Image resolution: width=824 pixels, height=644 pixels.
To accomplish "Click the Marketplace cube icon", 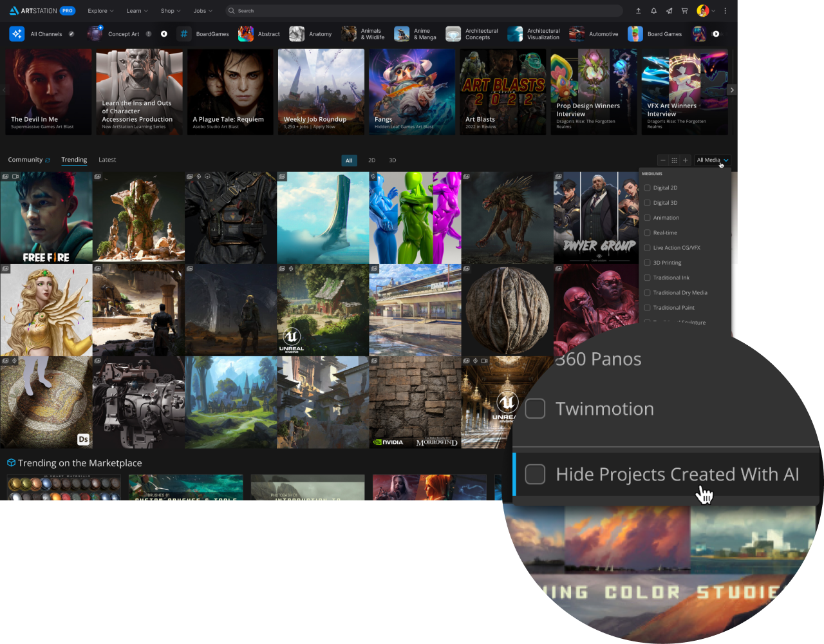I will click(11, 463).
